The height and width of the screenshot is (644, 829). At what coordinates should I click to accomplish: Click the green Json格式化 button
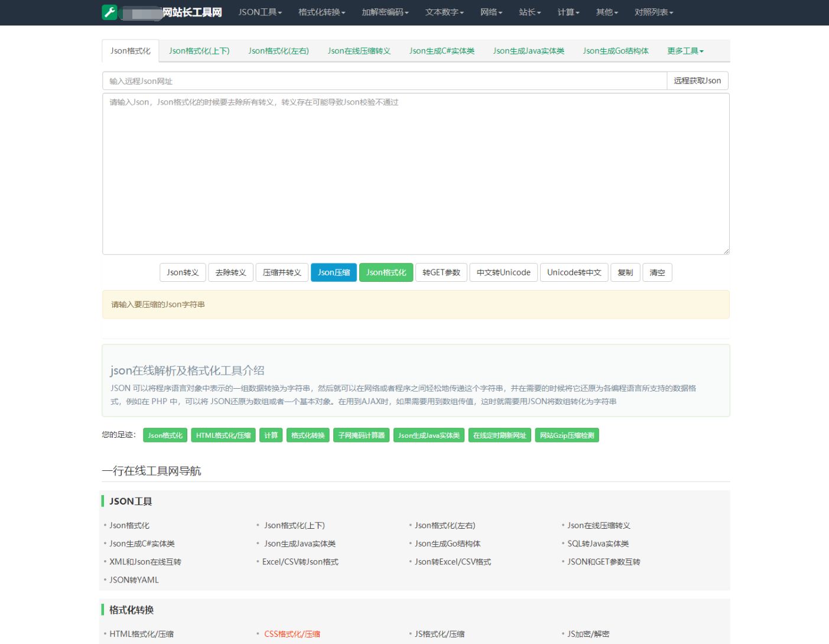[x=386, y=272]
